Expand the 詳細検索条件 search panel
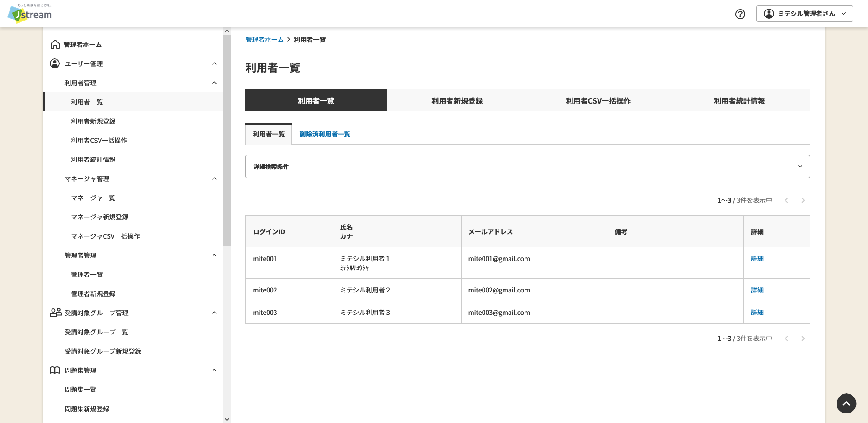The width and height of the screenshot is (868, 423). click(527, 167)
